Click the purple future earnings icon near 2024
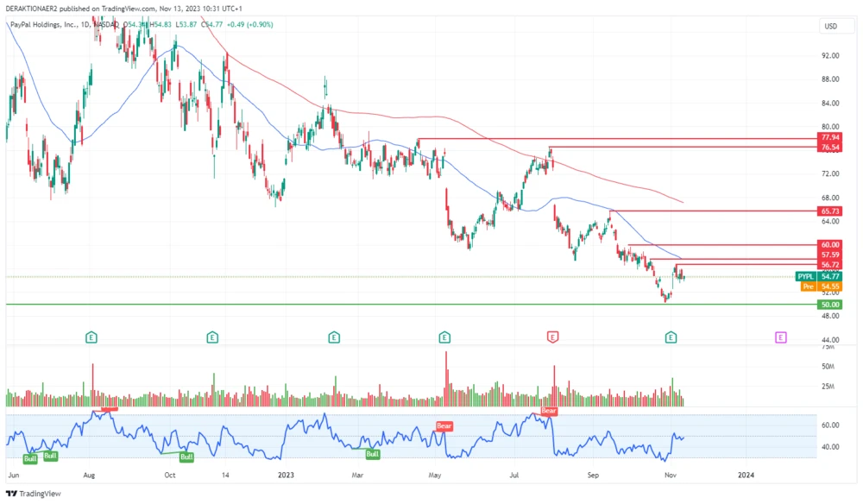Screen dimensions: 863x504 pos(779,337)
